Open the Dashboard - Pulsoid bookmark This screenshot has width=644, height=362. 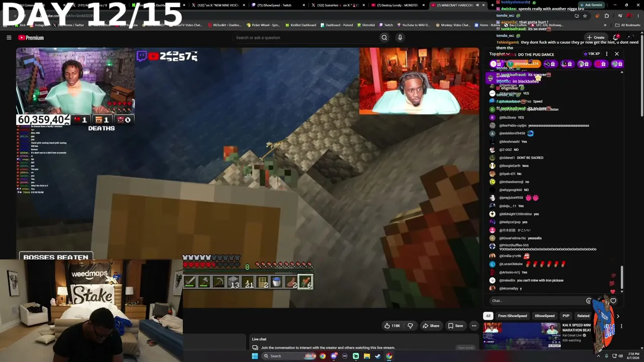337,25
